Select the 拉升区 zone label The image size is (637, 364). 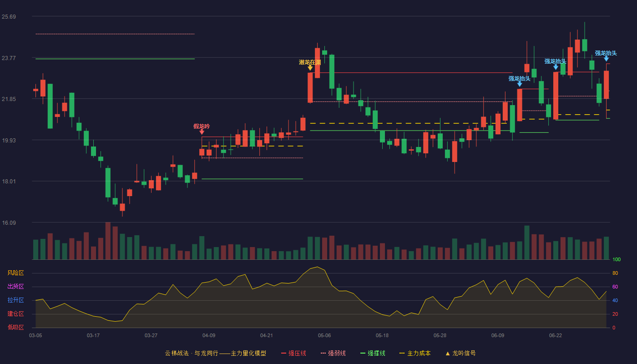click(x=15, y=300)
